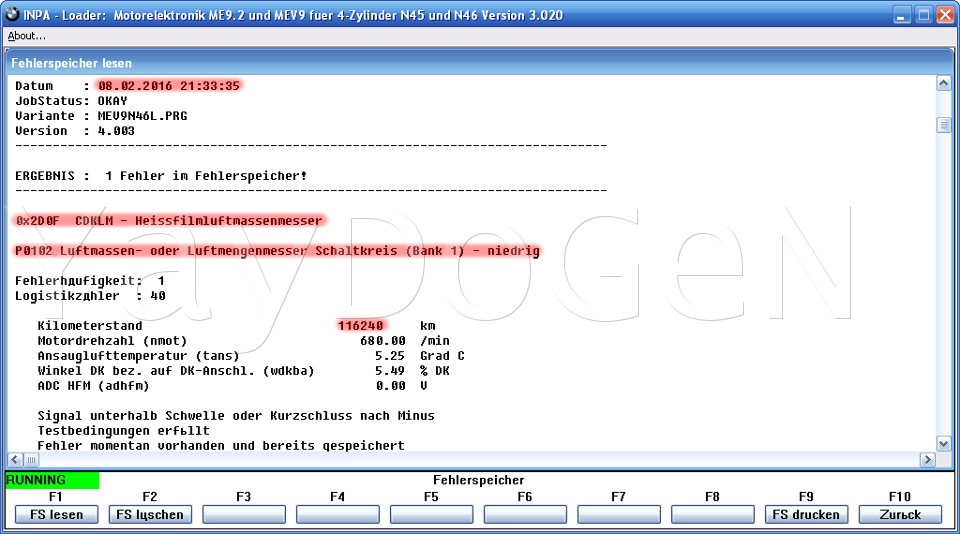Click the empty F7 button
This screenshot has width=960, height=534.
pyautogui.click(x=619, y=515)
